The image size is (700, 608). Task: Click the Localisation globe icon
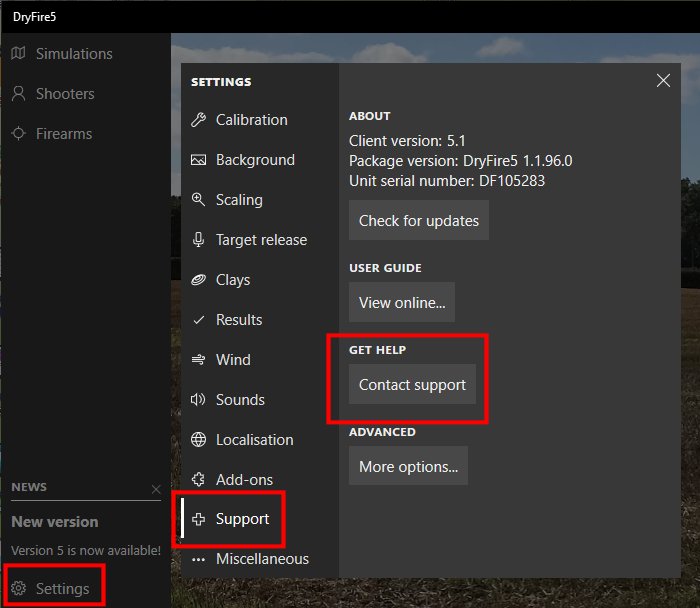click(x=198, y=440)
